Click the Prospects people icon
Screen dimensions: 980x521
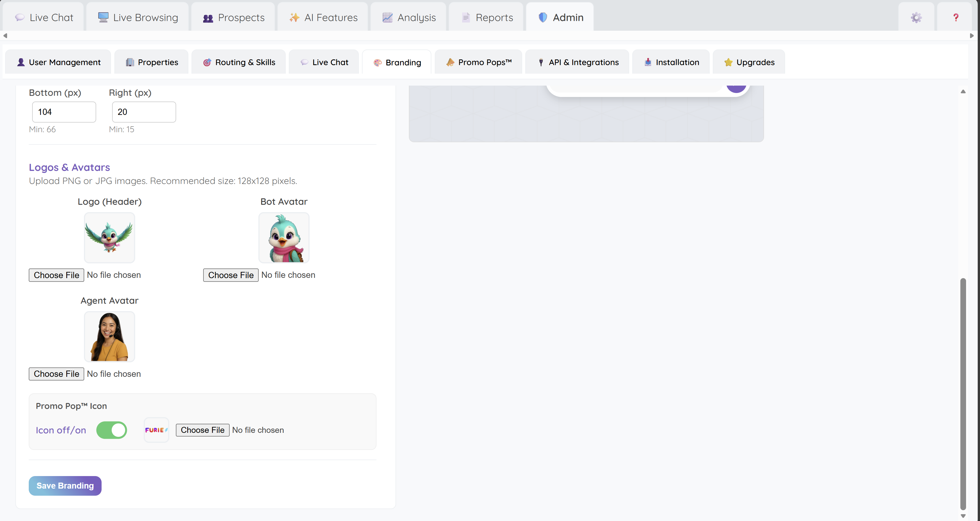(x=208, y=17)
